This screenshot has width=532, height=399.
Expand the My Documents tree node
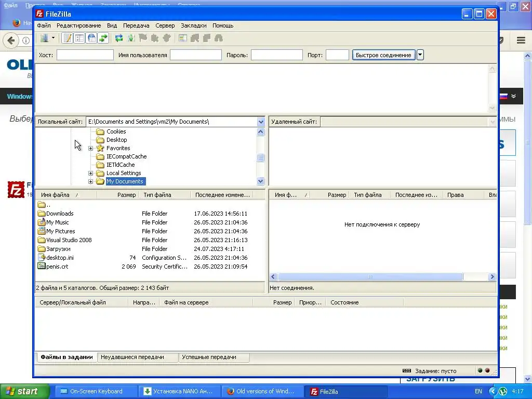[90, 181]
